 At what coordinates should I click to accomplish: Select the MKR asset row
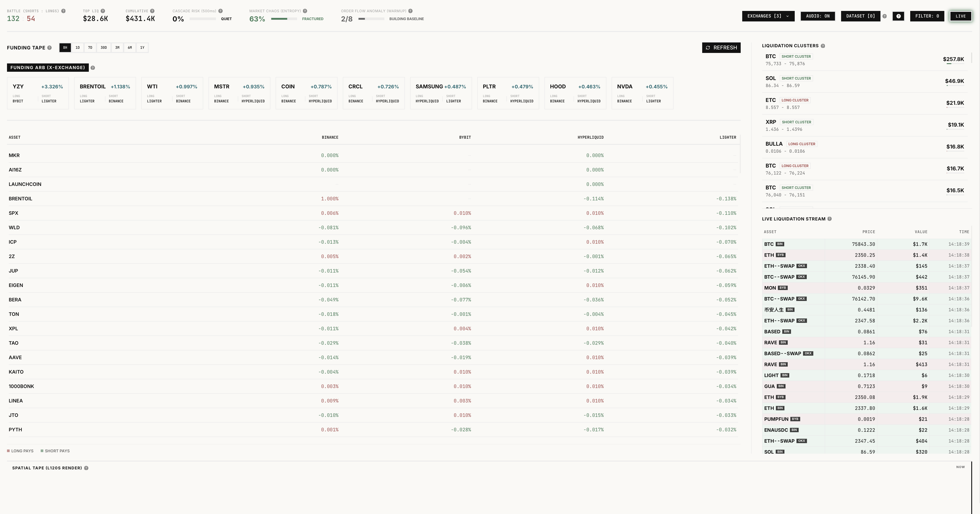coord(373,155)
